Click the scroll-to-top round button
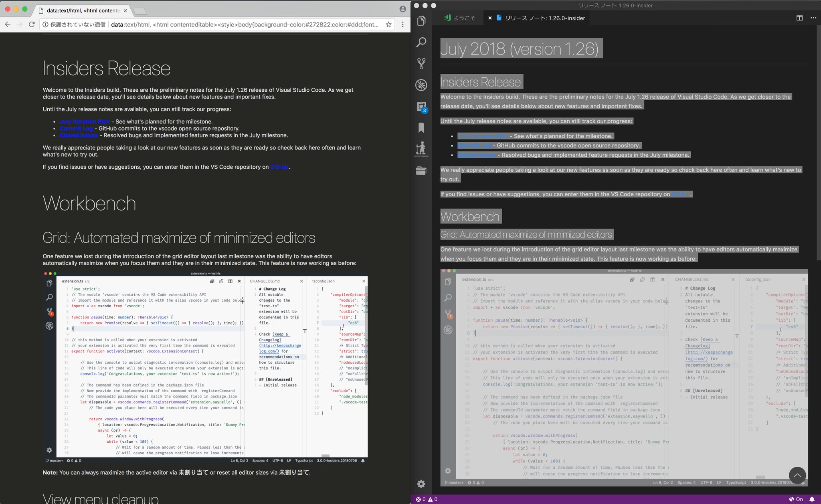The height and width of the screenshot is (504, 821). click(797, 475)
